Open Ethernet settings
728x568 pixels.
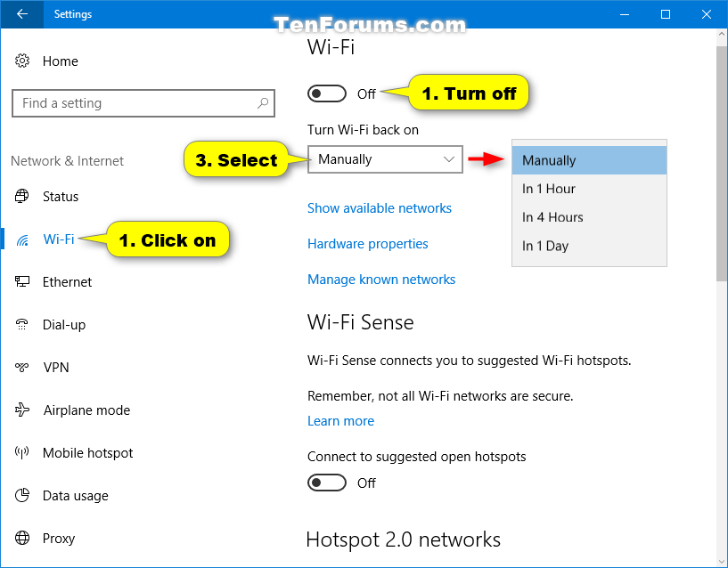click(x=68, y=282)
